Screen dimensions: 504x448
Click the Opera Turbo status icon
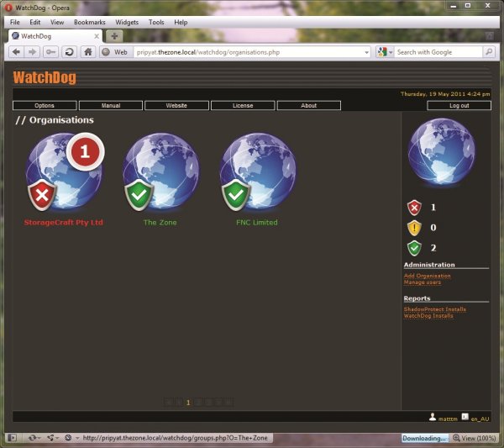(x=68, y=438)
